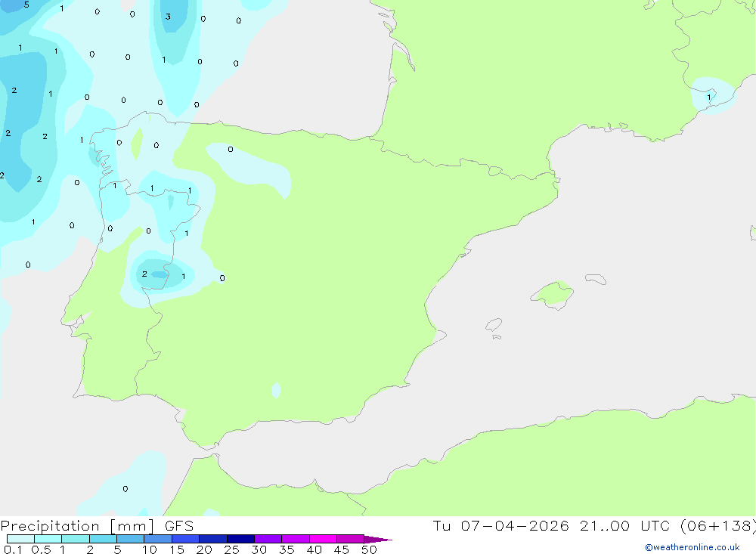Click the "0" value off the Moroccan coast
This screenshot has height=554, width=756.
[125, 489]
